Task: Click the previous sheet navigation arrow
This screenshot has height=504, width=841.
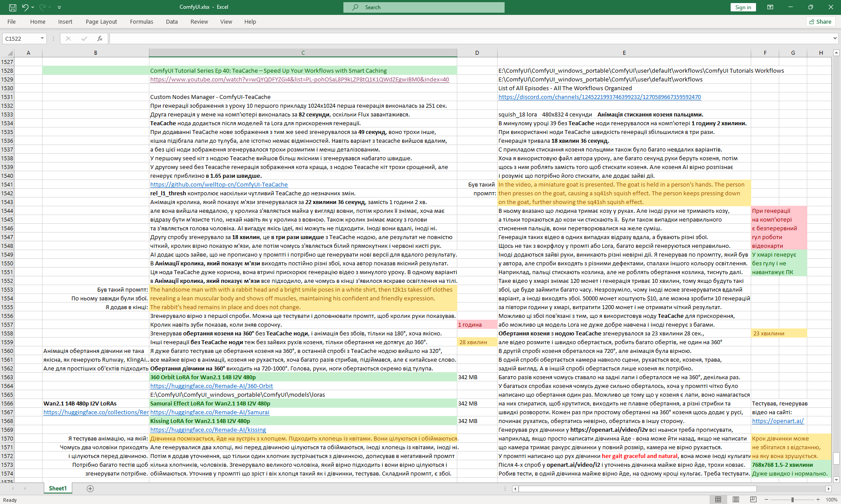Action: click(13, 488)
